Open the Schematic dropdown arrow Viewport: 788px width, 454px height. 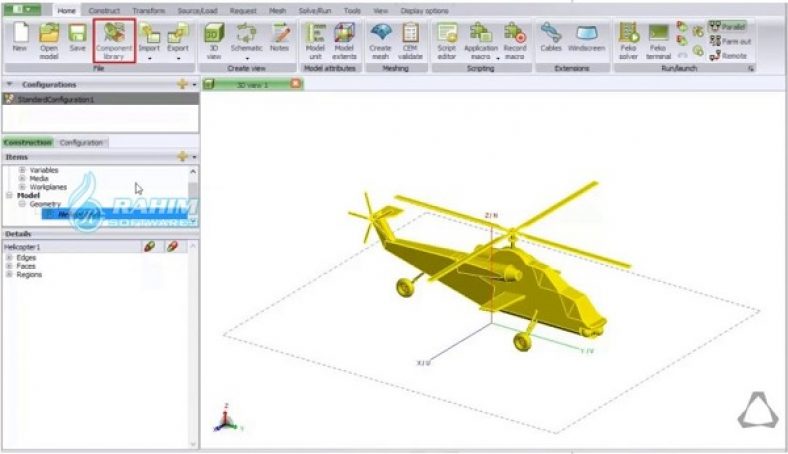[x=247, y=58]
